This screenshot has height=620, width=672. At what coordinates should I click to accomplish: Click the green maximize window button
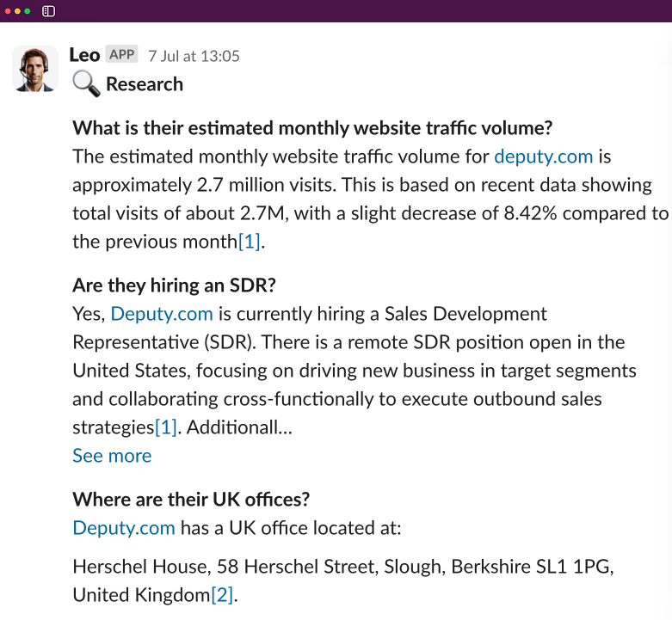click(28, 11)
